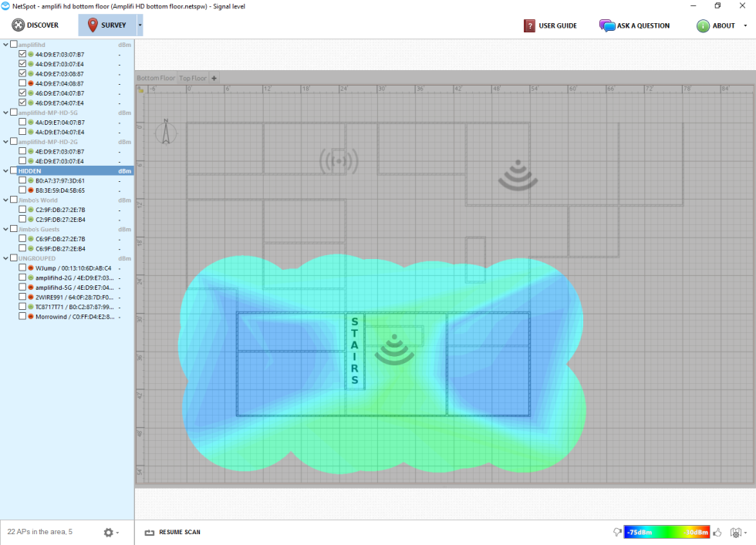Click the dBm header on the HIDDEN row

[x=124, y=171]
